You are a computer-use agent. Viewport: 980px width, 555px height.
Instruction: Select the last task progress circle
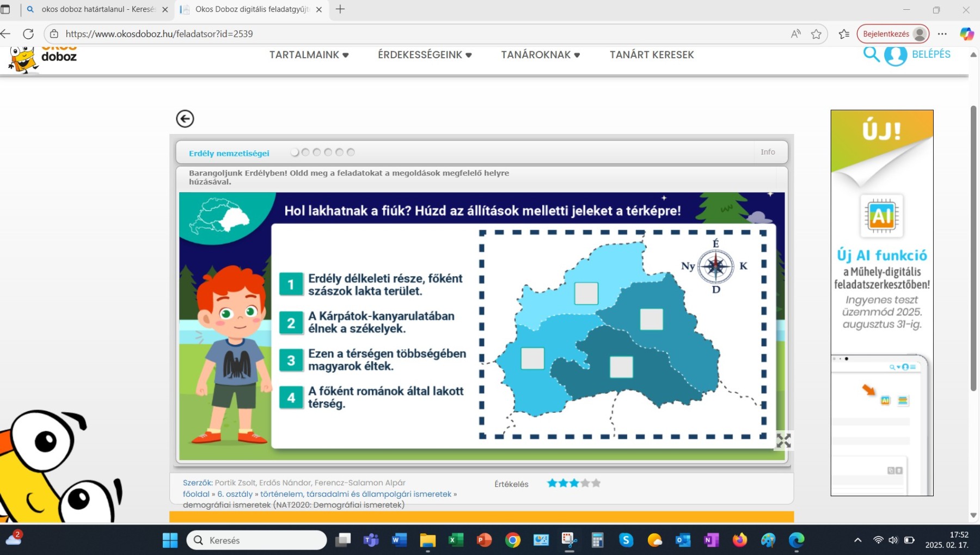click(351, 153)
